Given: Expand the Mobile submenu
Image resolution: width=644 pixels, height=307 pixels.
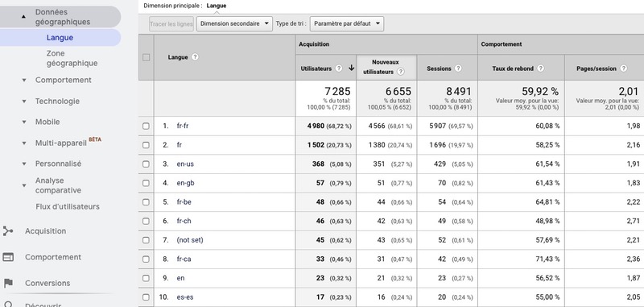Looking at the screenshot, I should tap(24, 122).
